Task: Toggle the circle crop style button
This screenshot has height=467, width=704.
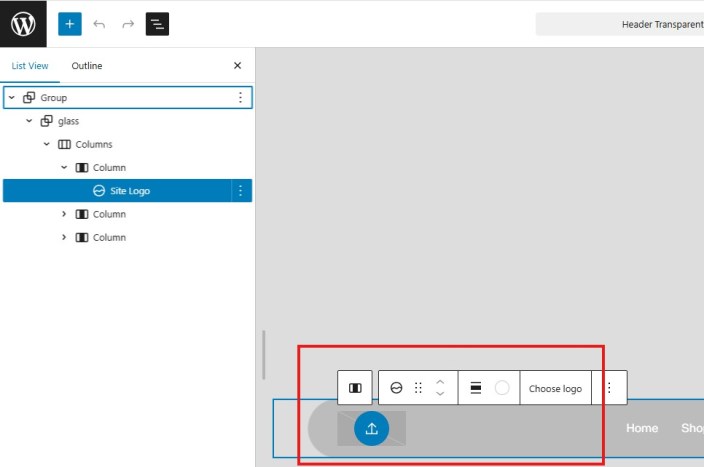Action: pyautogui.click(x=502, y=388)
